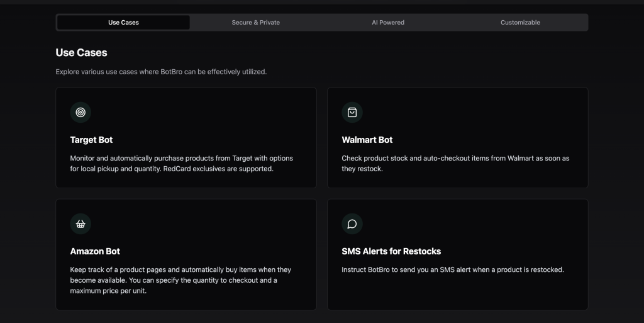Screen dimensions: 644x323
Task: Switch to the Secure & Private tab
Action: pyautogui.click(x=255, y=22)
